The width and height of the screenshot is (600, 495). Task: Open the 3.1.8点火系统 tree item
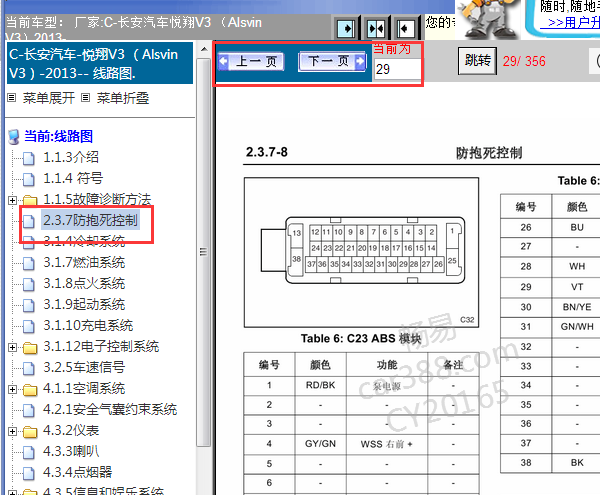(84, 283)
